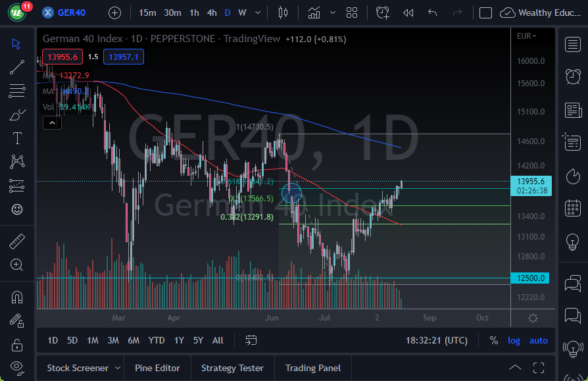588x381 pixels.
Task: Select the Trend Line drawing tool
Action: click(17, 66)
